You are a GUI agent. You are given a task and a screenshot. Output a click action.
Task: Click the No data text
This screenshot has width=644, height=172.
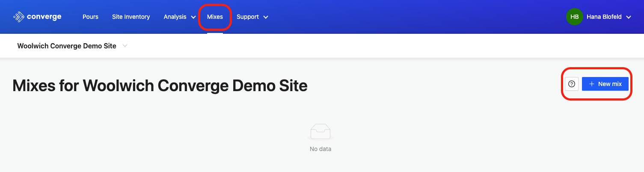[321, 149]
